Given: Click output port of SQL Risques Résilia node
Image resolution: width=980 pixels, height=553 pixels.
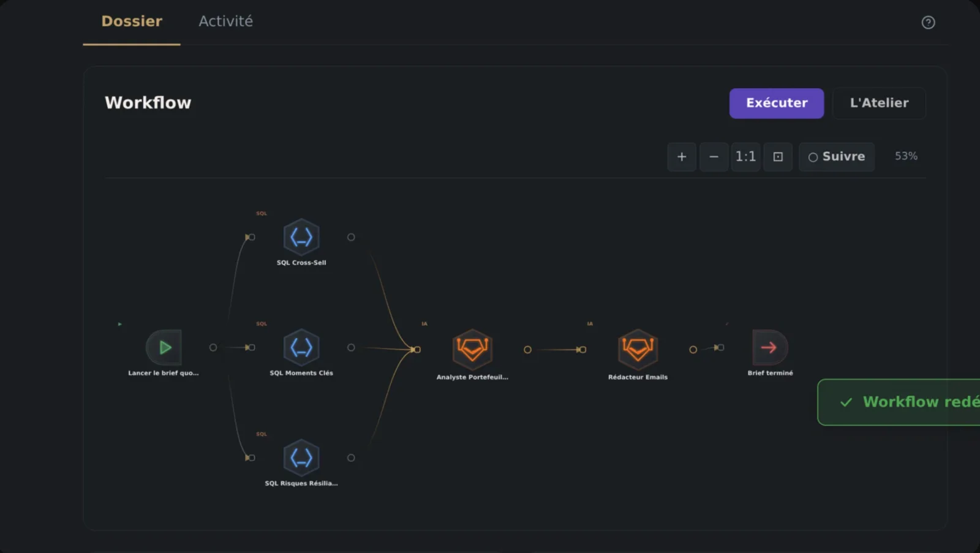Looking at the screenshot, I should coord(351,457).
